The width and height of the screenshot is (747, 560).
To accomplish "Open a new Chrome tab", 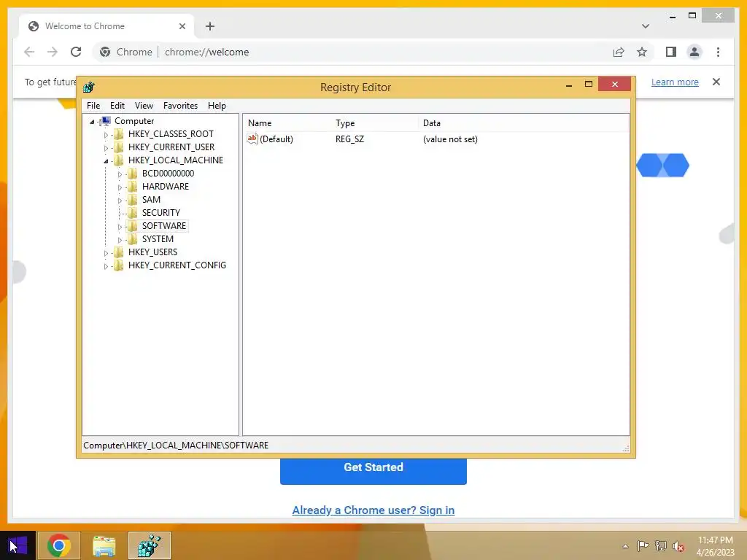I will [x=209, y=26].
